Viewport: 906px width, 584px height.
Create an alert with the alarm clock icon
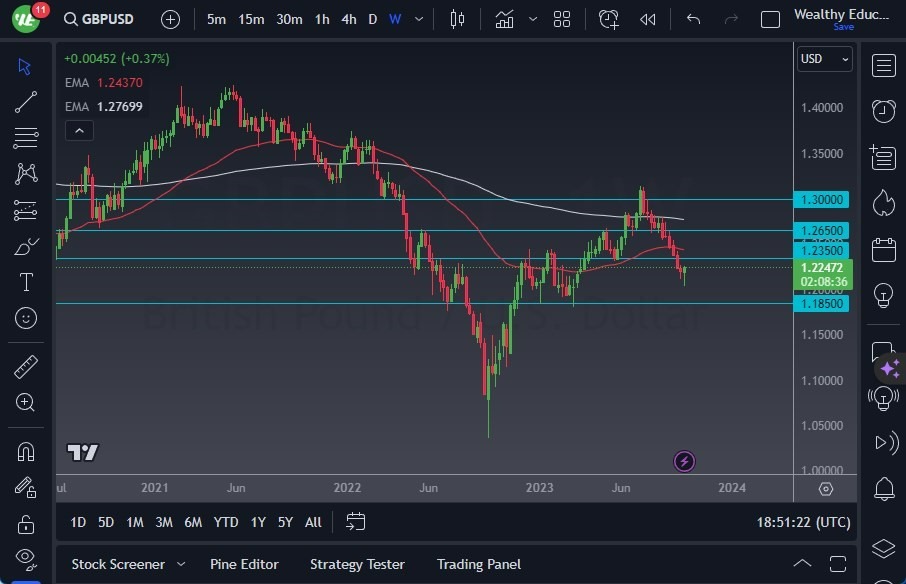coord(609,19)
